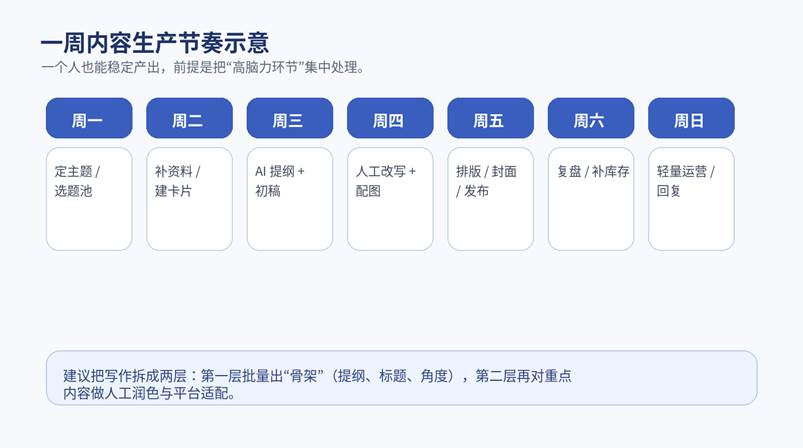Click the 周日 day header

point(690,119)
